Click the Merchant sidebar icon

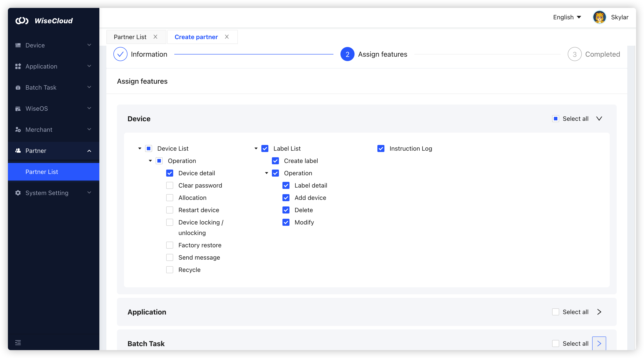pos(18,129)
